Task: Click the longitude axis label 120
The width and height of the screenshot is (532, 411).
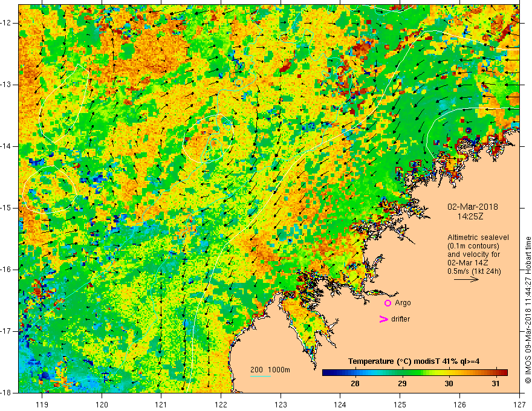Action: [x=102, y=404]
